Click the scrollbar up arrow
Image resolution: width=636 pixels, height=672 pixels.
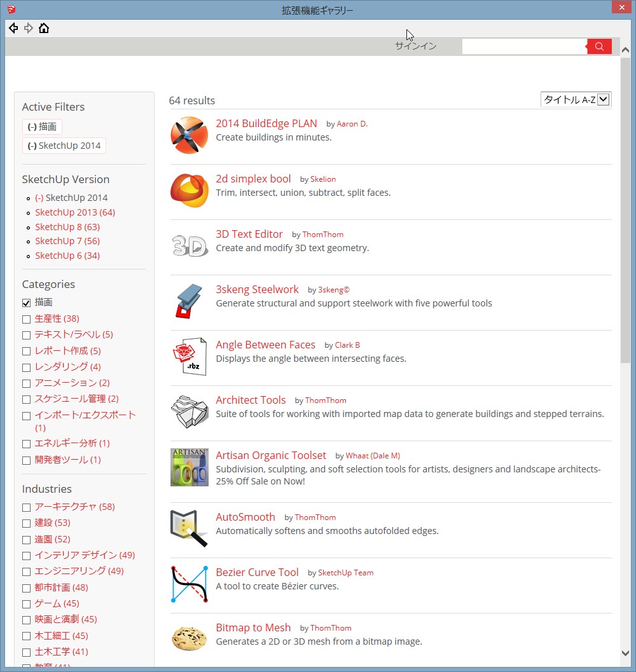coord(625,50)
